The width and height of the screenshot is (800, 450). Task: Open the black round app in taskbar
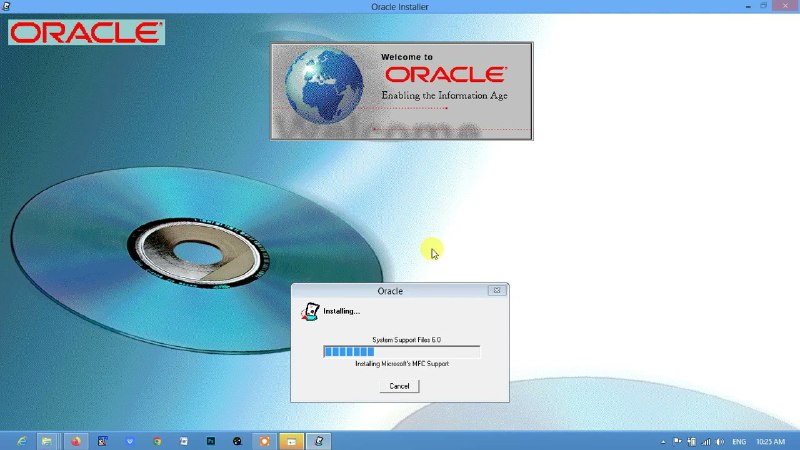click(x=237, y=441)
